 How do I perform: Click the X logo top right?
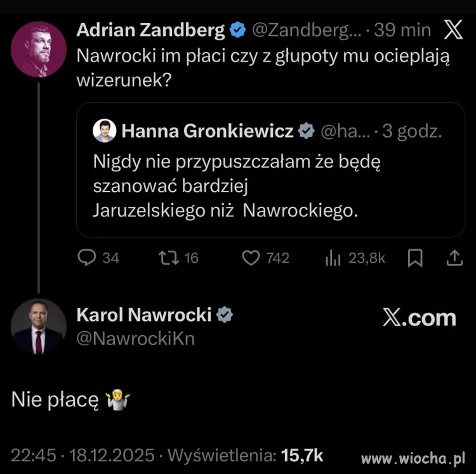click(452, 30)
